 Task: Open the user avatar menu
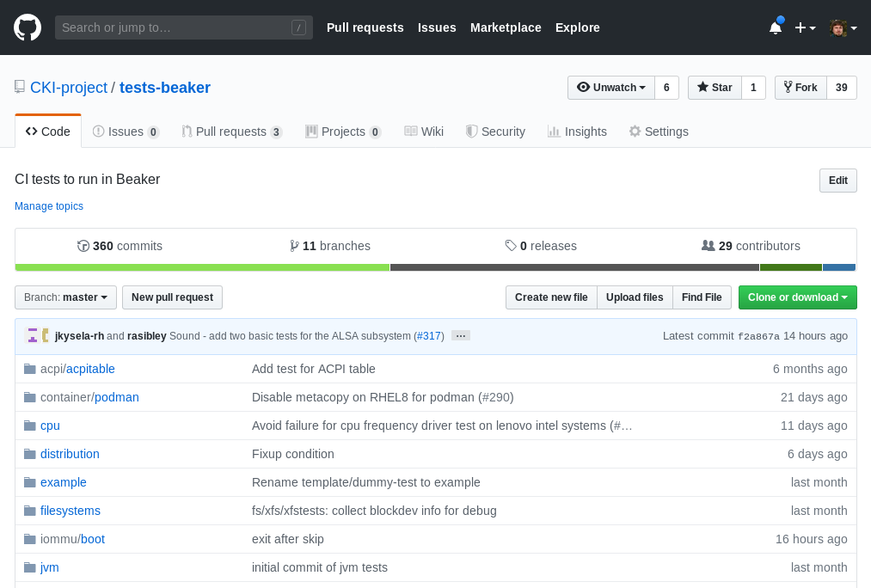pyautogui.click(x=843, y=28)
